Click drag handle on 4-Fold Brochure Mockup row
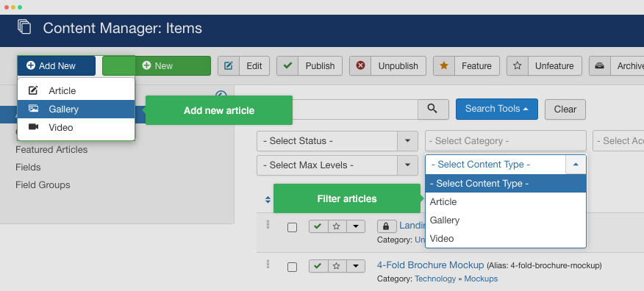The width and height of the screenshot is (644, 291). click(x=268, y=264)
